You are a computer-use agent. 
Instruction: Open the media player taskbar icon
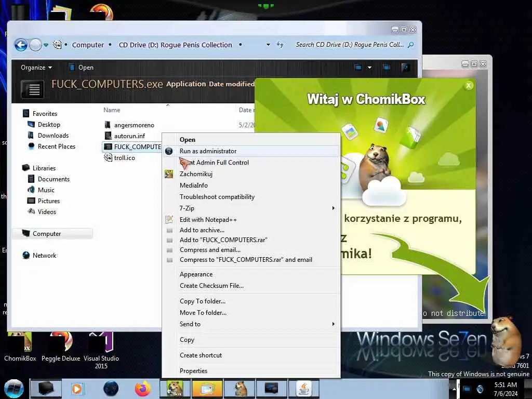point(77,389)
